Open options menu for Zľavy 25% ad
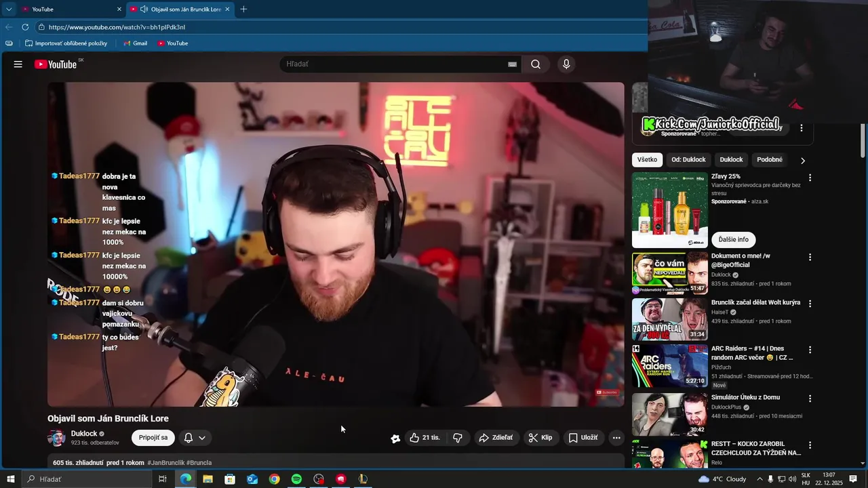This screenshot has width=868, height=488. pyautogui.click(x=809, y=178)
